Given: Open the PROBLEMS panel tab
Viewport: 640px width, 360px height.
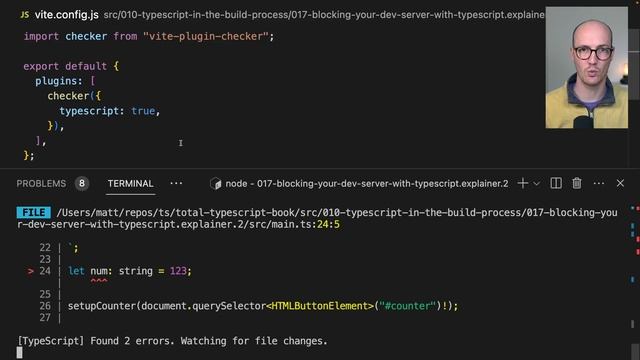Looking at the screenshot, I should pos(41,184).
